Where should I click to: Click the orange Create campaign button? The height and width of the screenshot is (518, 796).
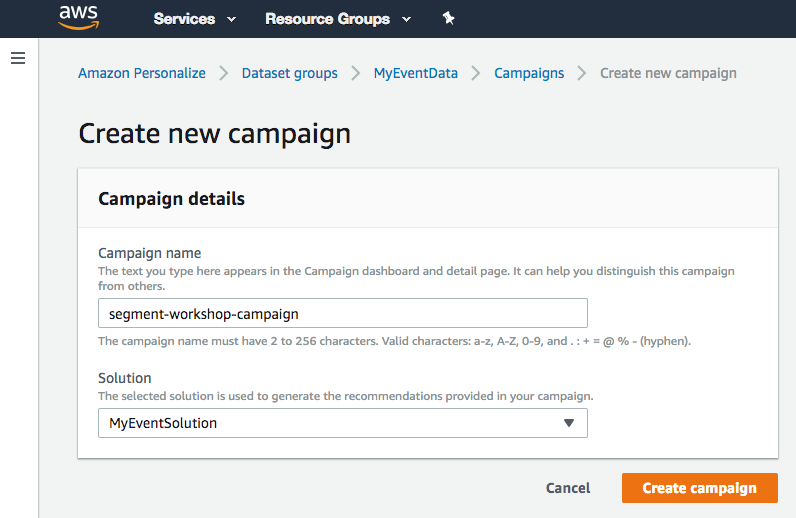coord(699,488)
